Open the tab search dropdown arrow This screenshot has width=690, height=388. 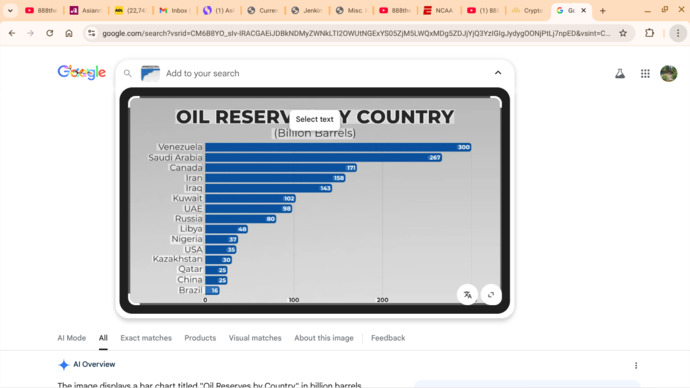[x=10, y=11]
